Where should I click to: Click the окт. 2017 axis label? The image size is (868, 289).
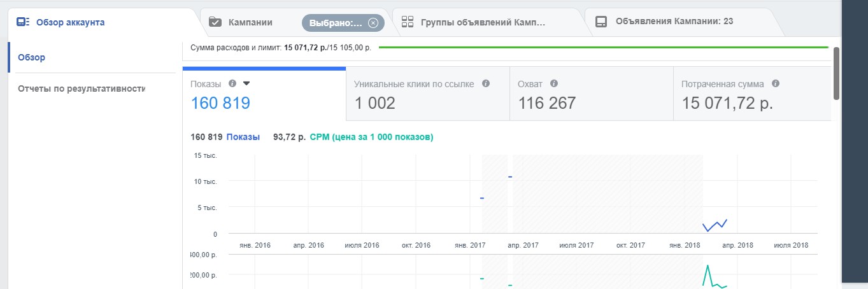coord(630,245)
